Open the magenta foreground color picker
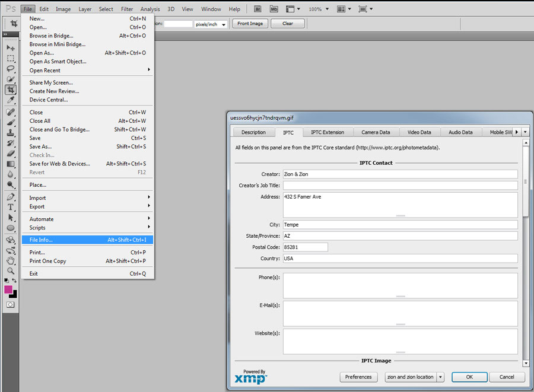Viewport: 534px width, 392px height. [8, 289]
